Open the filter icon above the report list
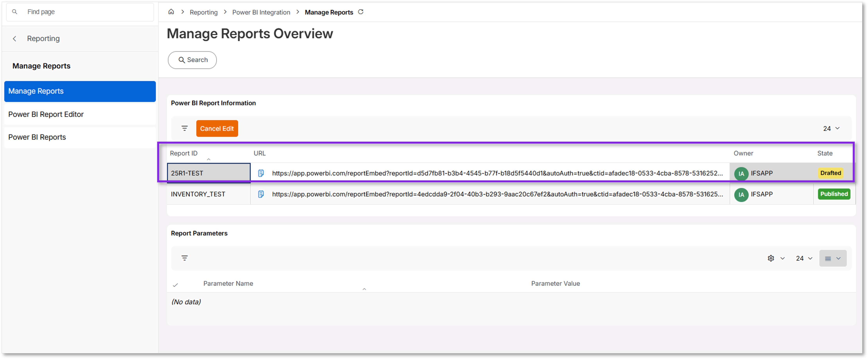 point(185,128)
